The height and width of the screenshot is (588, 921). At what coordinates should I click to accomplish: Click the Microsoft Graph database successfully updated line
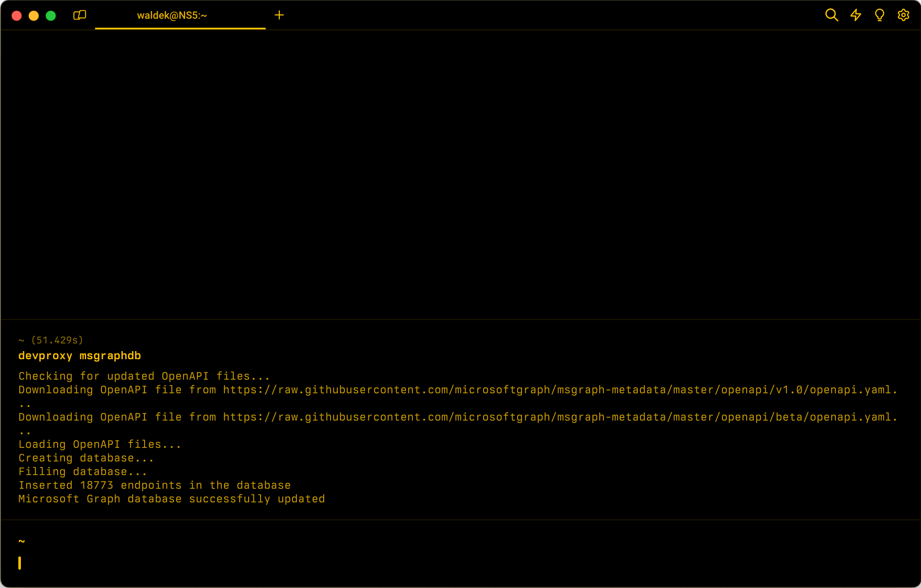[x=171, y=499]
